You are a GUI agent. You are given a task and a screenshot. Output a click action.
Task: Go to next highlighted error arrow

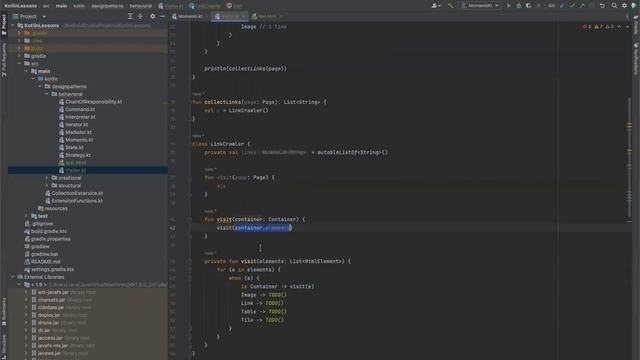pos(627,27)
